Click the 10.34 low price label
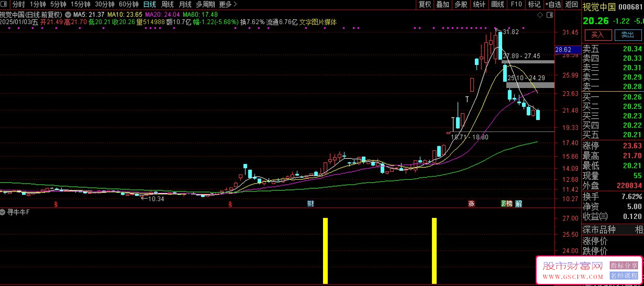Viewport: 644px width, 286px height. (x=156, y=199)
